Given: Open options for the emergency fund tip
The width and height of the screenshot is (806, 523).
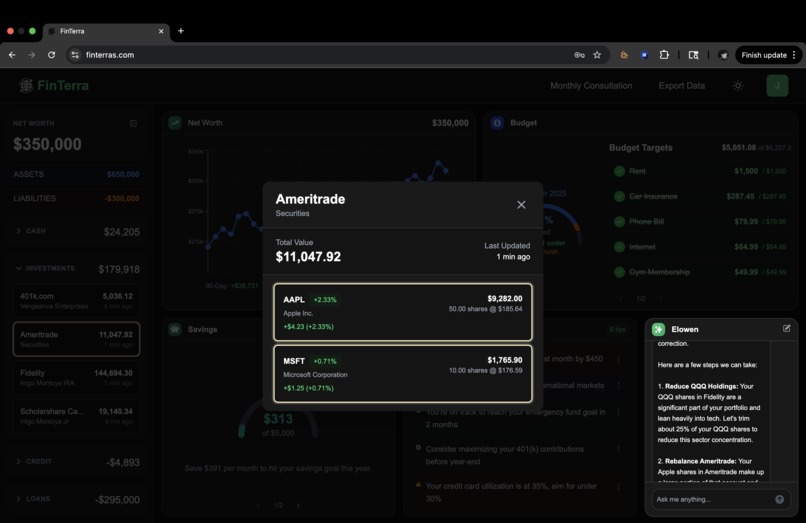Looking at the screenshot, I should [x=618, y=412].
